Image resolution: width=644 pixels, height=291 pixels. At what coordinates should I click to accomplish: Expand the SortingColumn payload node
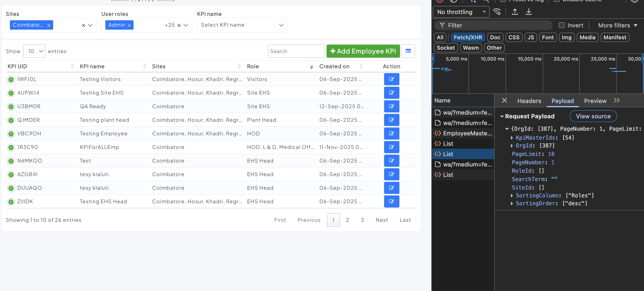[x=512, y=195]
